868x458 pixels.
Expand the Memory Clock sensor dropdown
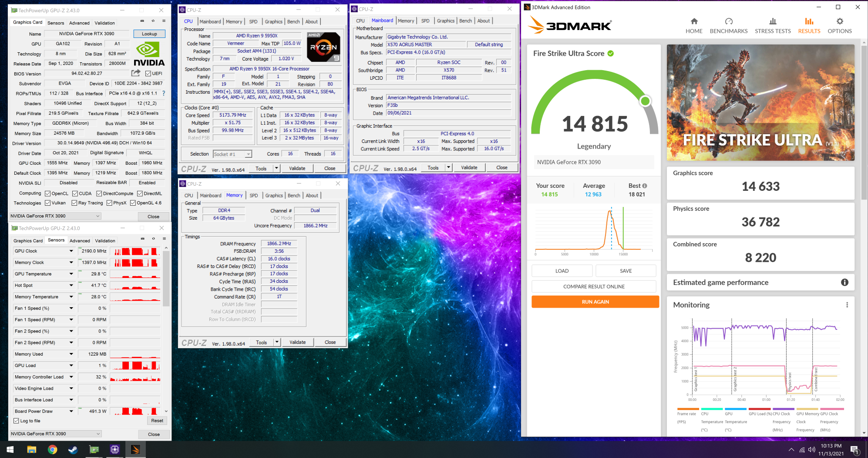click(71, 262)
